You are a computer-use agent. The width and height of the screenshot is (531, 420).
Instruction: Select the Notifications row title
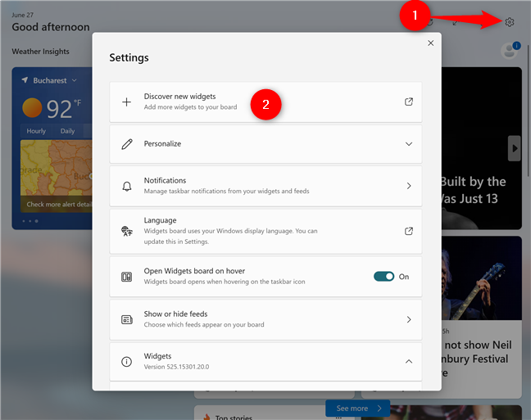point(165,180)
